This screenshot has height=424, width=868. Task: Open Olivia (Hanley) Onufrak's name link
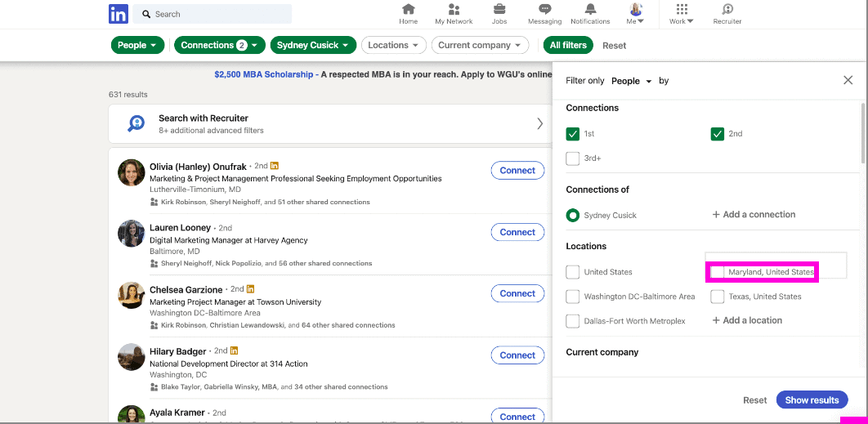tap(198, 167)
